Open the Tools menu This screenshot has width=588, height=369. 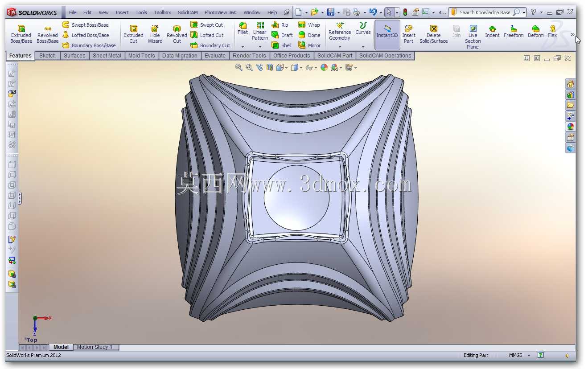[141, 12]
